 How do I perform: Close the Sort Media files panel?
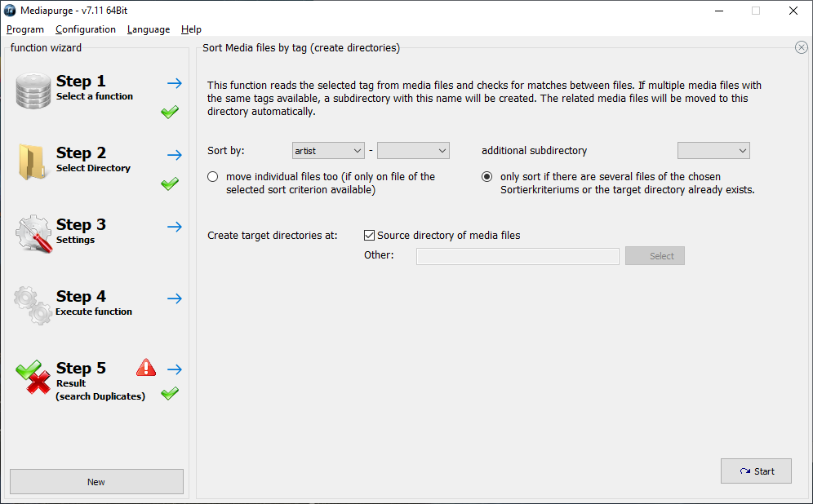(x=801, y=47)
